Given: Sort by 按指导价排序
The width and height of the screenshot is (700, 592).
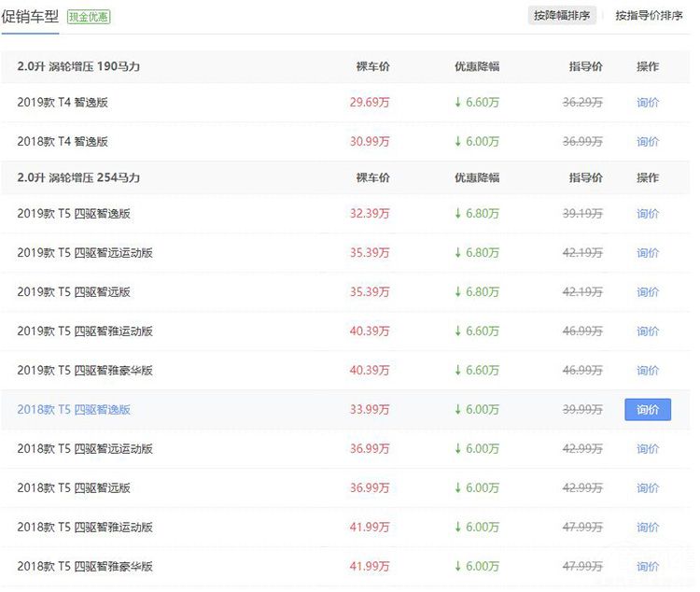Looking at the screenshot, I should (x=649, y=16).
